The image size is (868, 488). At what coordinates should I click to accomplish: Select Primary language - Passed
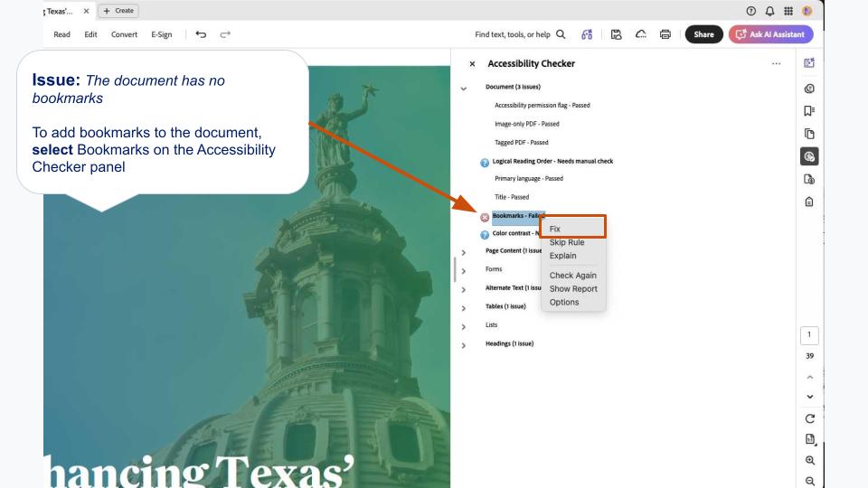click(529, 178)
